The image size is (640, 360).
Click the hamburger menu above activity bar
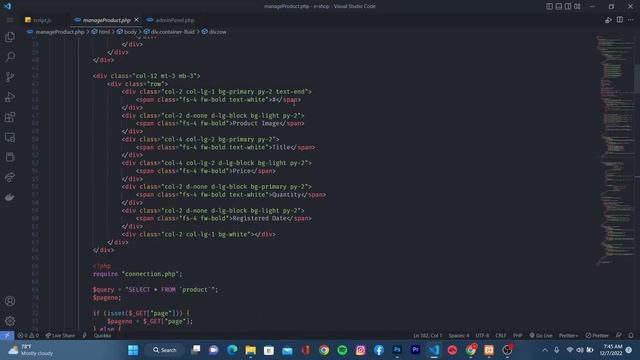point(10,20)
